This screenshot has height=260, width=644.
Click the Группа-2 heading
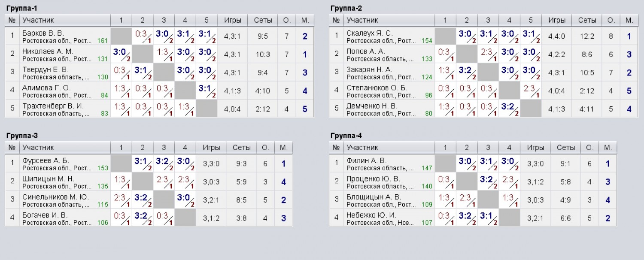coord(346,8)
